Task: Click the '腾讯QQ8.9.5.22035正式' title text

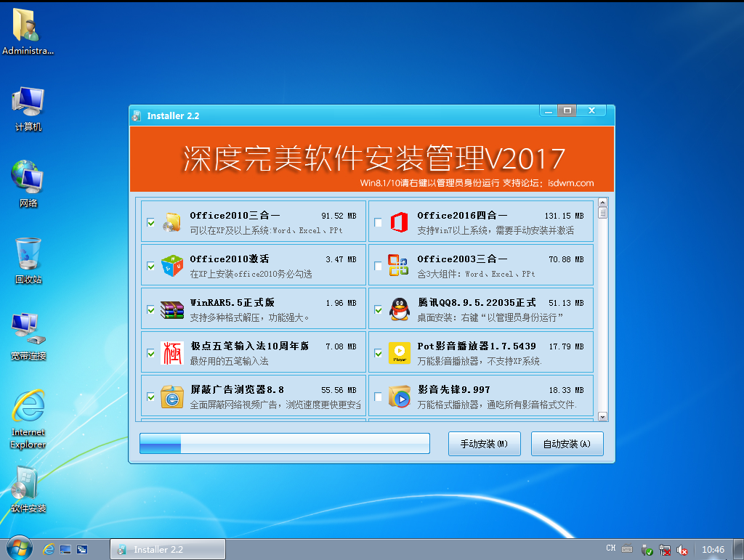Action: tap(477, 303)
